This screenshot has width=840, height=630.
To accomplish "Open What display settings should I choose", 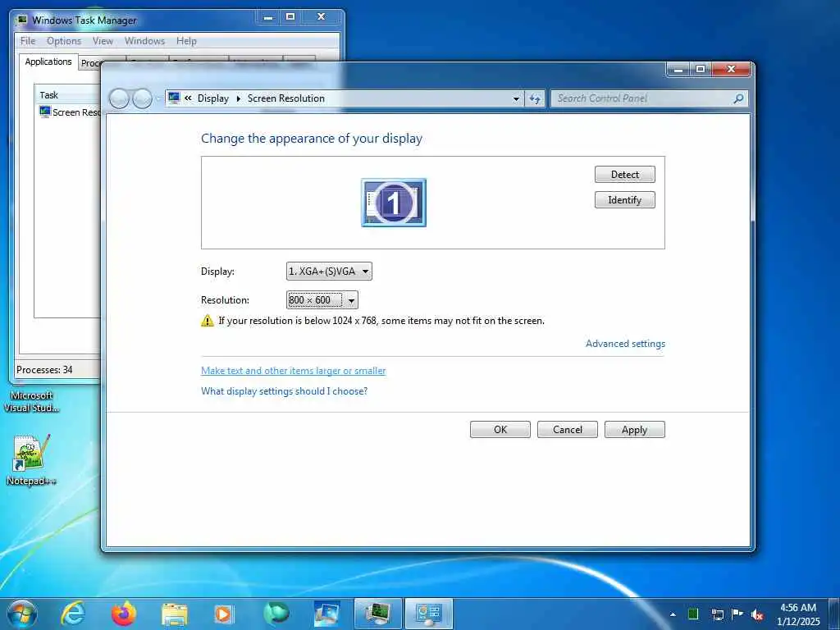I will (x=284, y=391).
